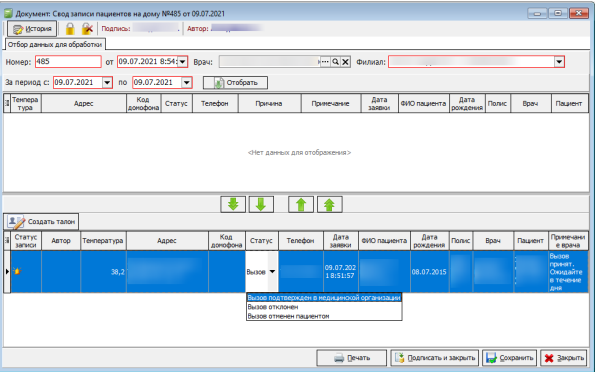Clear the Врач field with X icon

pyautogui.click(x=345, y=62)
